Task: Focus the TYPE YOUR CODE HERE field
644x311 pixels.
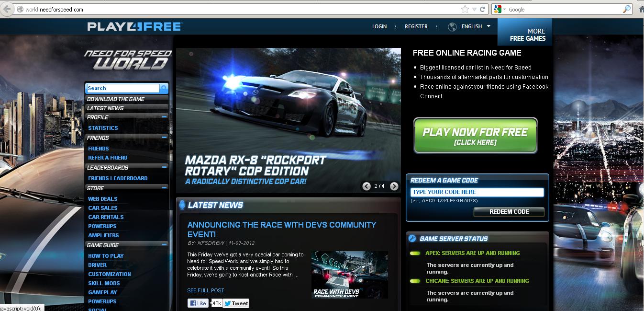Action: click(477, 192)
